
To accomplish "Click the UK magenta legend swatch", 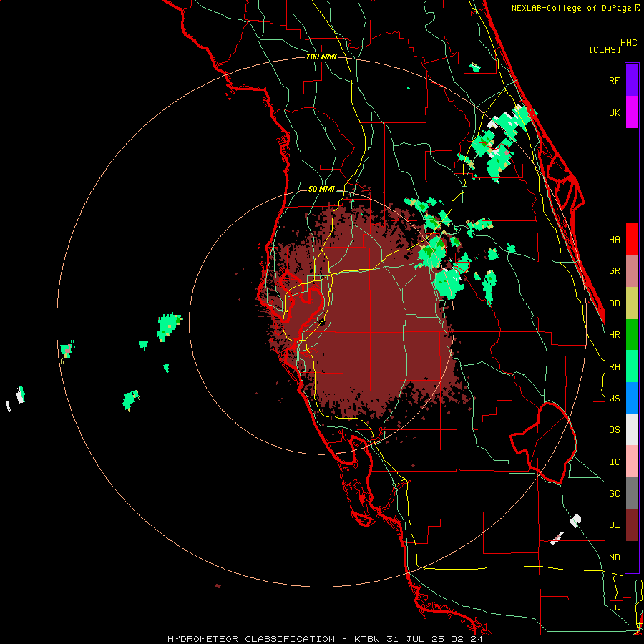I will pos(632,112).
